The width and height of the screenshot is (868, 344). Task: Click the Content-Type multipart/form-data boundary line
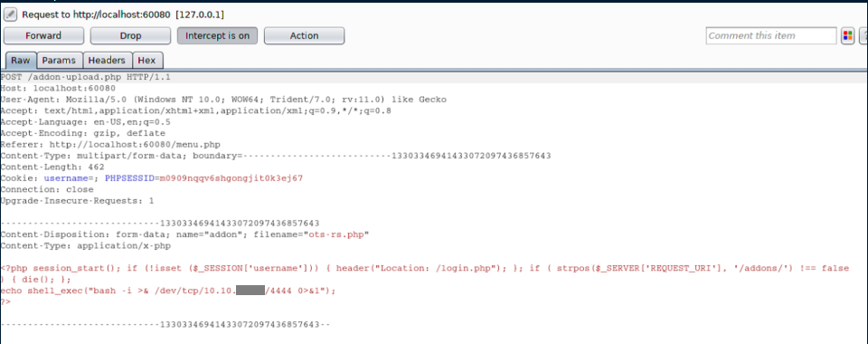coord(276,156)
